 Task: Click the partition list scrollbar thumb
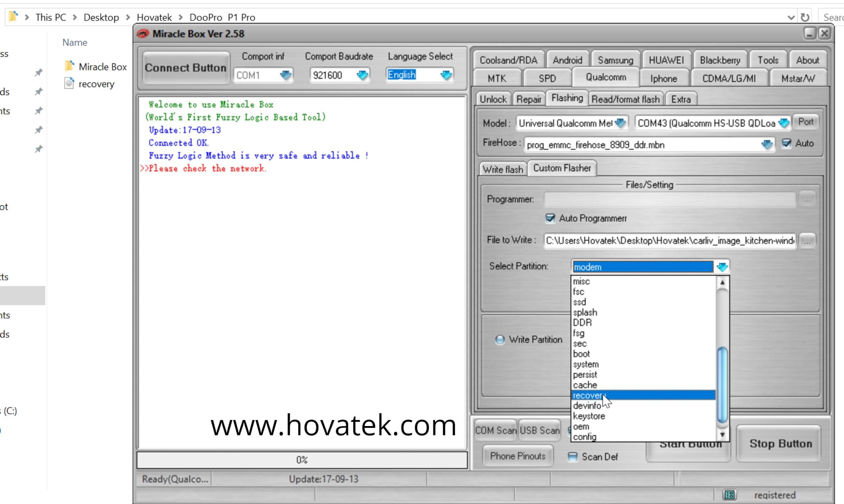(722, 385)
